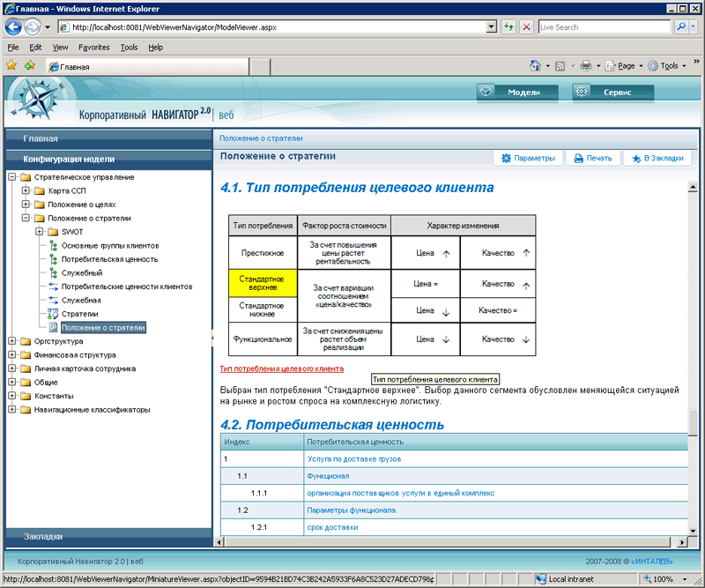Click the Live Search magnifier icon
The height and width of the screenshot is (588, 705).
[x=681, y=27]
